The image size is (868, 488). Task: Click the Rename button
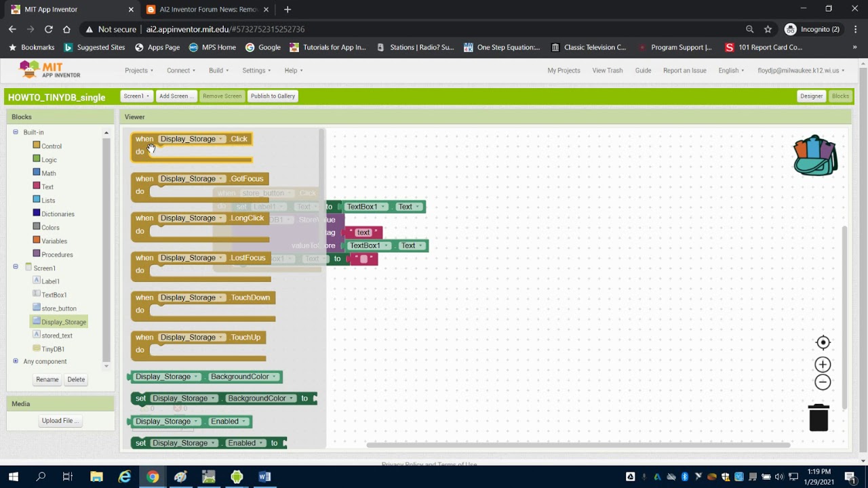[47, 380]
